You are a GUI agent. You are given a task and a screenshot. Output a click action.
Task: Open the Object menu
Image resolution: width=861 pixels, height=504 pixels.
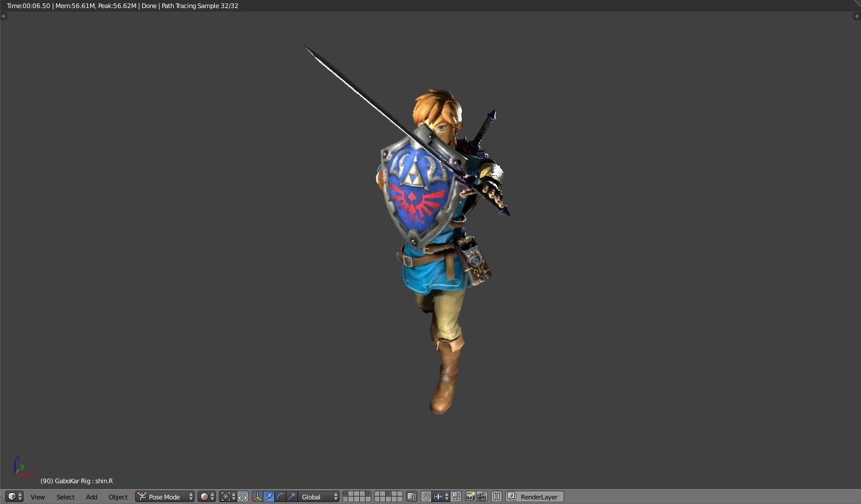(x=118, y=496)
